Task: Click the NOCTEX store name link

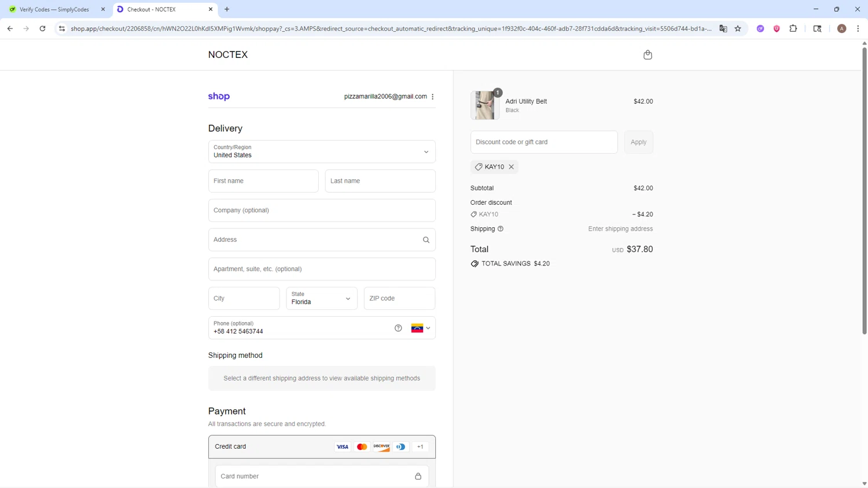Action: pyautogui.click(x=228, y=55)
